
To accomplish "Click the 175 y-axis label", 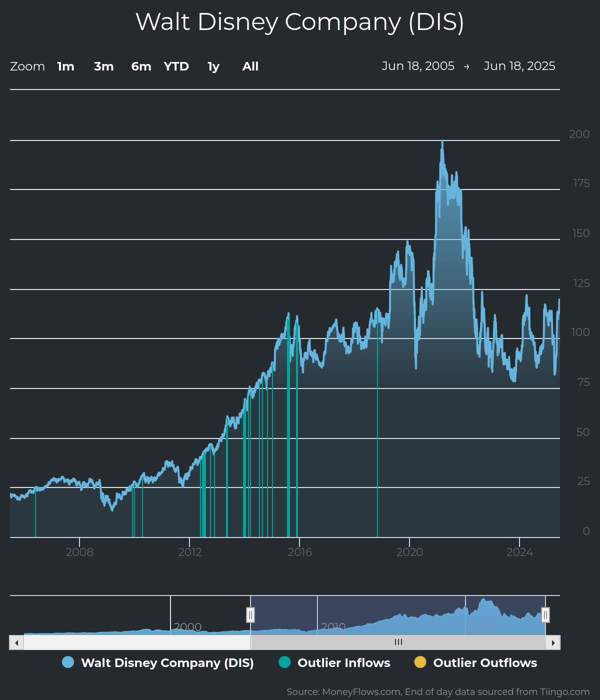I will (x=581, y=183).
